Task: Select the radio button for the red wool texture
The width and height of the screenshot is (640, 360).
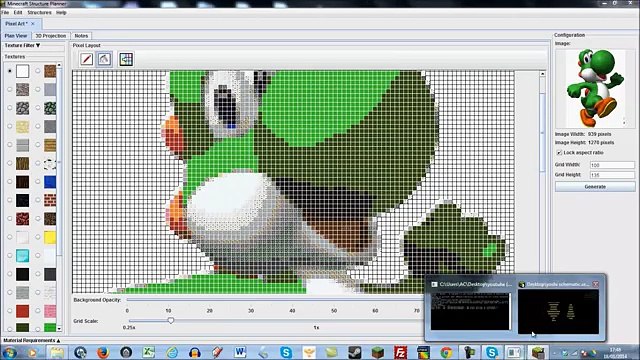Action: tap(10, 311)
